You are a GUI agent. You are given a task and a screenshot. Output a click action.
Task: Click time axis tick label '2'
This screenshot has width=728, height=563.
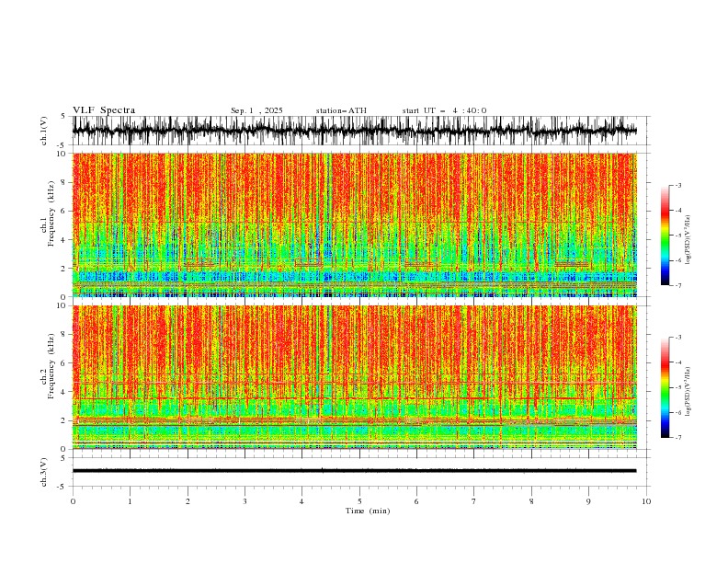point(188,501)
